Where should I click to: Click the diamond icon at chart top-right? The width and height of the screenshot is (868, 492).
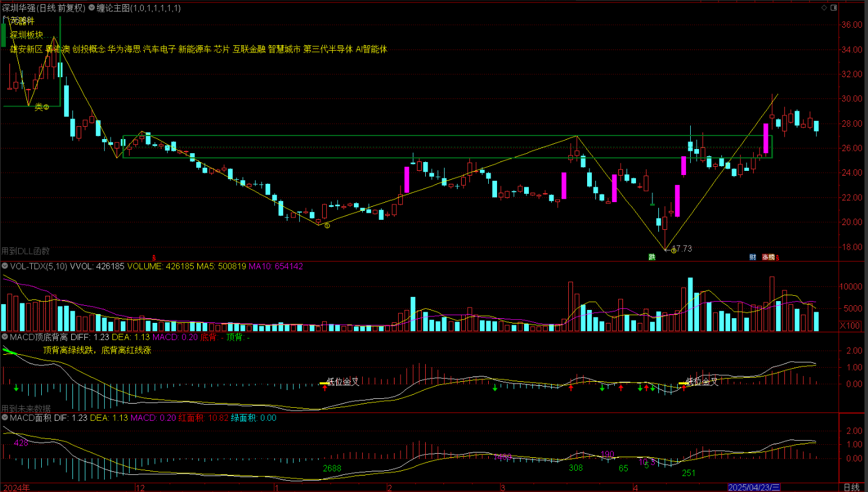(x=824, y=8)
